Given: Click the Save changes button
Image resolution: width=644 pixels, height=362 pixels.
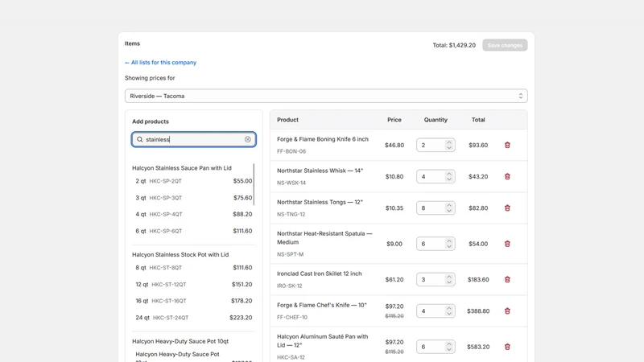Looking at the screenshot, I should tap(505, 45).
